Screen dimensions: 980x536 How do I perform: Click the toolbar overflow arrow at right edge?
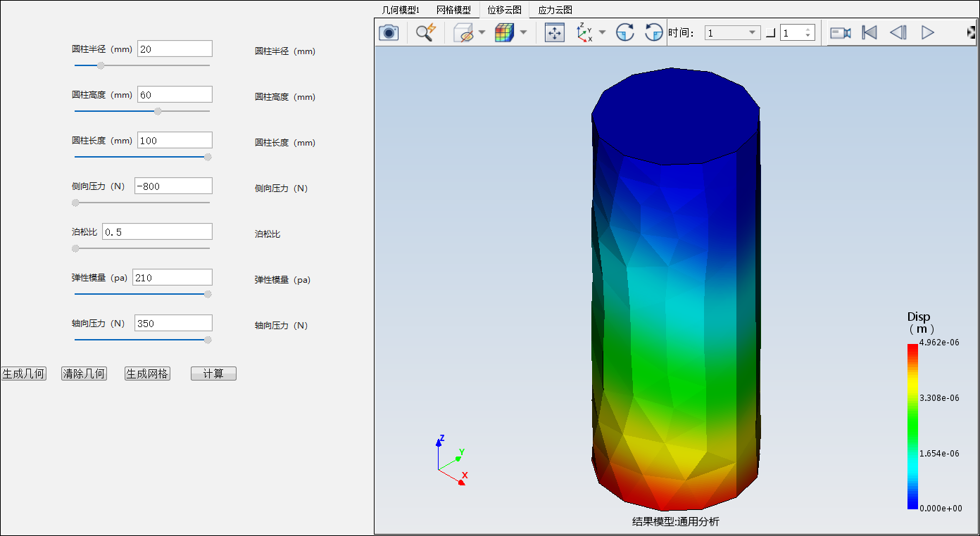coord(972,32)
